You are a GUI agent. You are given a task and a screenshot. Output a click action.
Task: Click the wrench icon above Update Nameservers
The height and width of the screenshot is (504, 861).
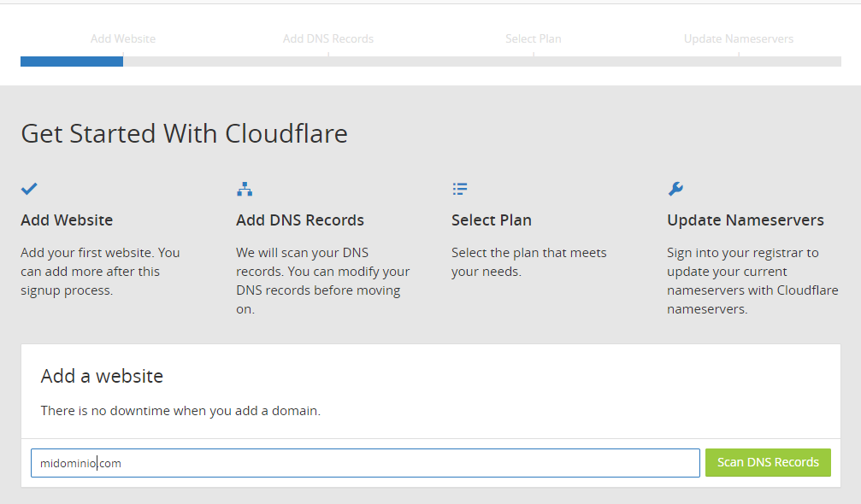[x=675, y=188]
